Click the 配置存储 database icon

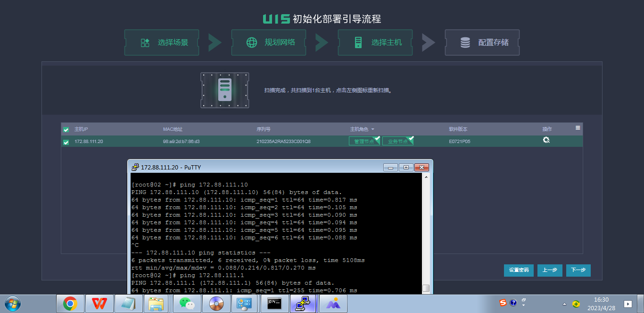click(x=465, y=42)
